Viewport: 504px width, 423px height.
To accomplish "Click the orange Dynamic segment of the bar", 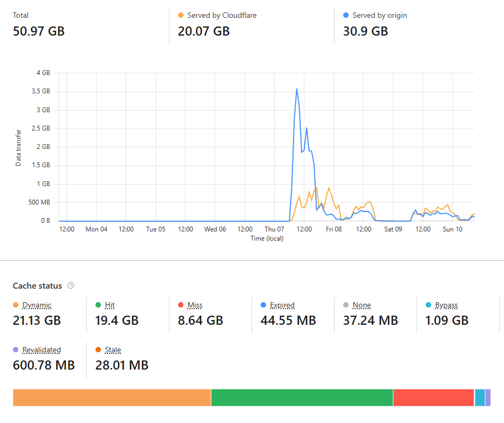I will point(112,398).
